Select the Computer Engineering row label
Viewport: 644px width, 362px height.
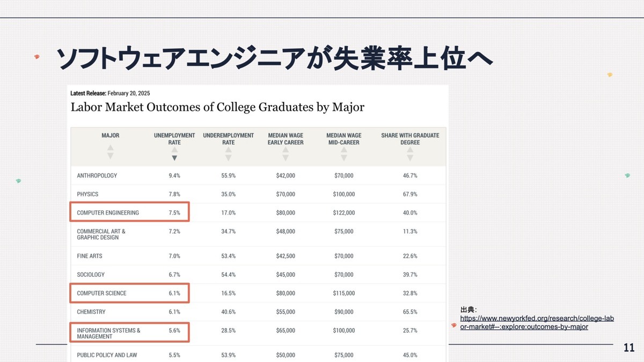click(x=108, y=213)
